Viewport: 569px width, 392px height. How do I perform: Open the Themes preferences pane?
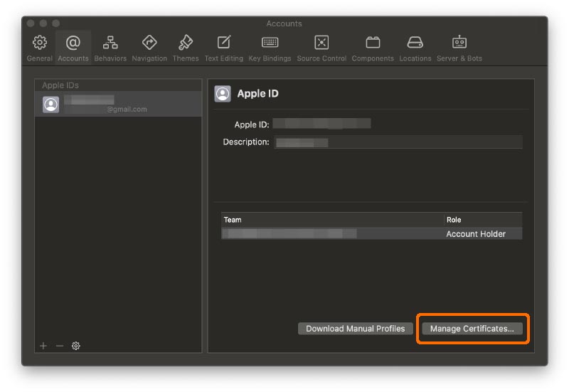pos(186,48)
